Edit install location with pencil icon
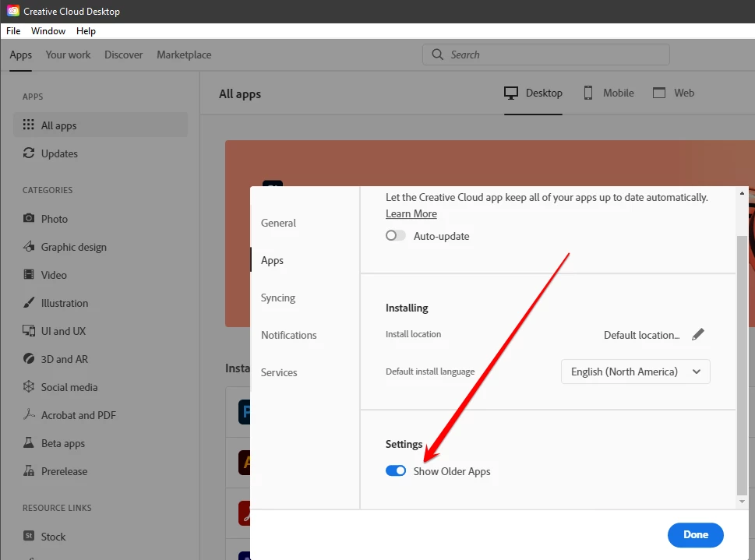The image size is (755, 560). pos(697,334)
